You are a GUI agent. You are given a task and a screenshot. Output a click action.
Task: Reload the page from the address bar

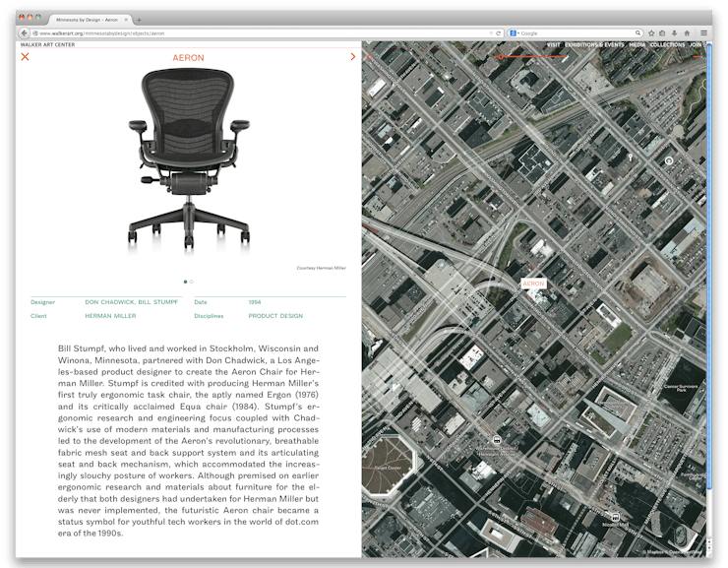click(x=500, y=33)
